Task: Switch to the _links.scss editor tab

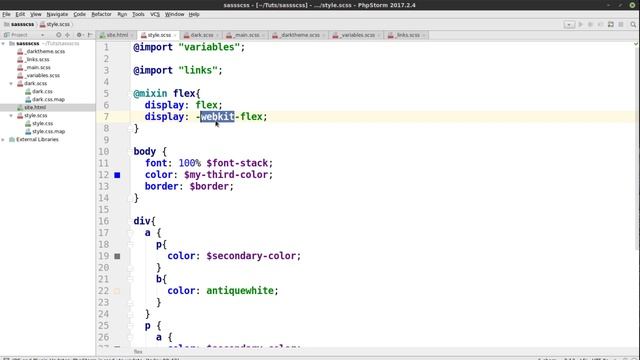Action: [x=407, y=35]
